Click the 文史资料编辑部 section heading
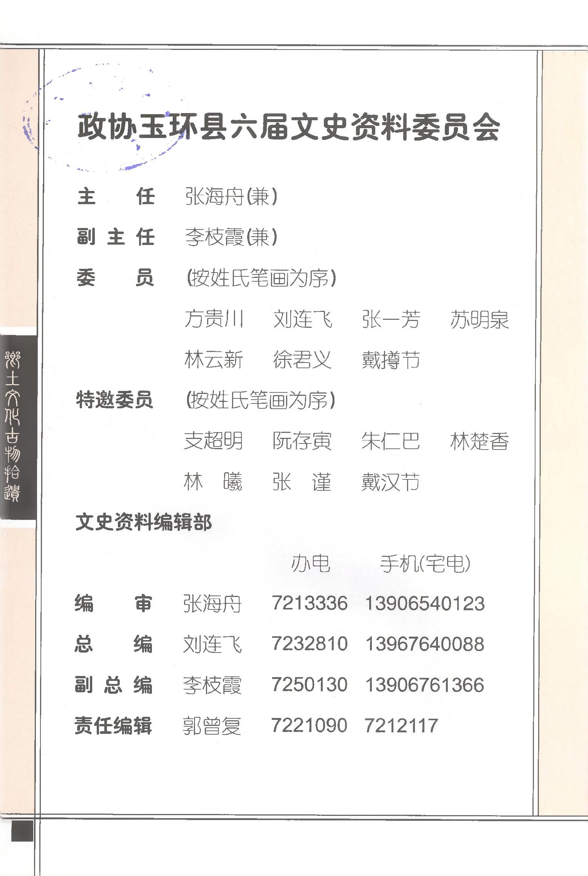The height and width of the screenshot is (876, 588). [x=144, y=522]
